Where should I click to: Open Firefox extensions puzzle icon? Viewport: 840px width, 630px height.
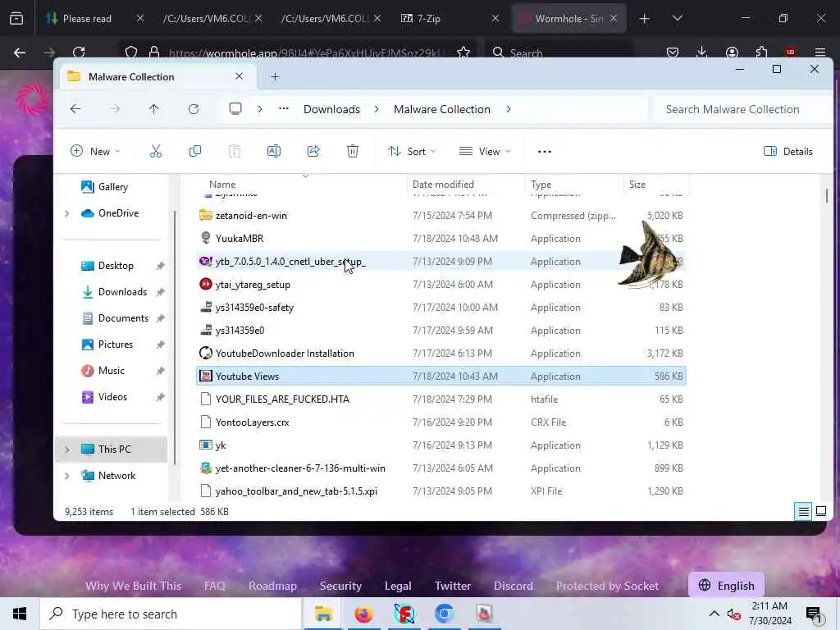tap(761, 52)
